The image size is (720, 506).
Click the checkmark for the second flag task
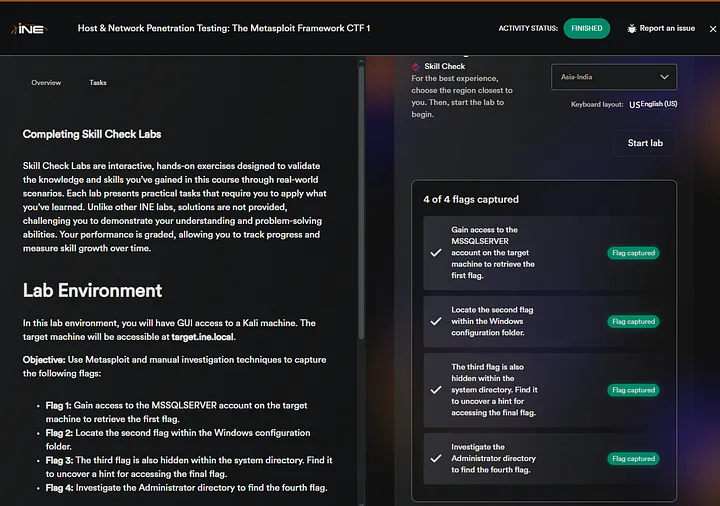click(436, 321)
